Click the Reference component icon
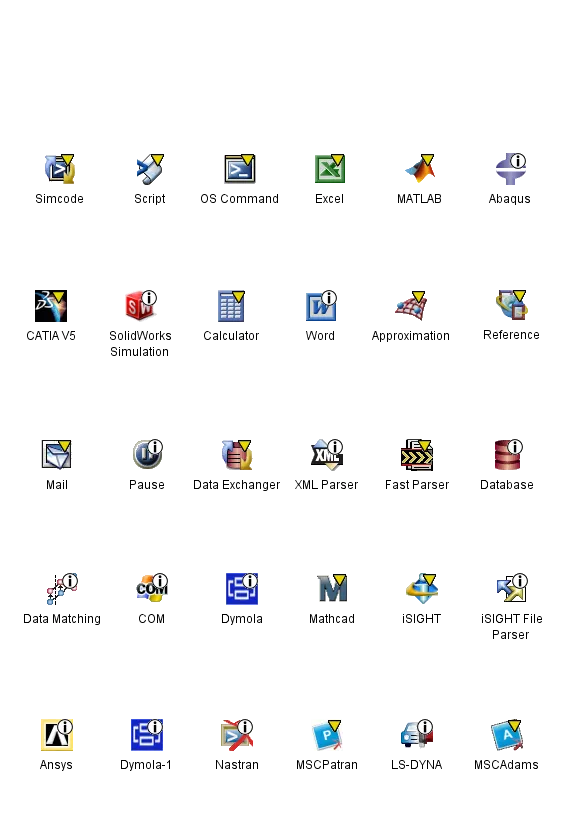565x831 pixels. click(511, 305)
